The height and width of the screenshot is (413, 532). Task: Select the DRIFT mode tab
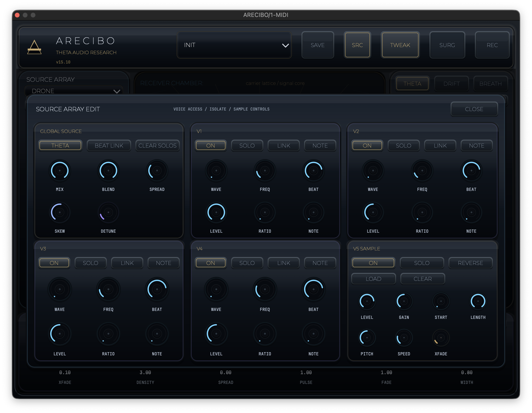451,84
